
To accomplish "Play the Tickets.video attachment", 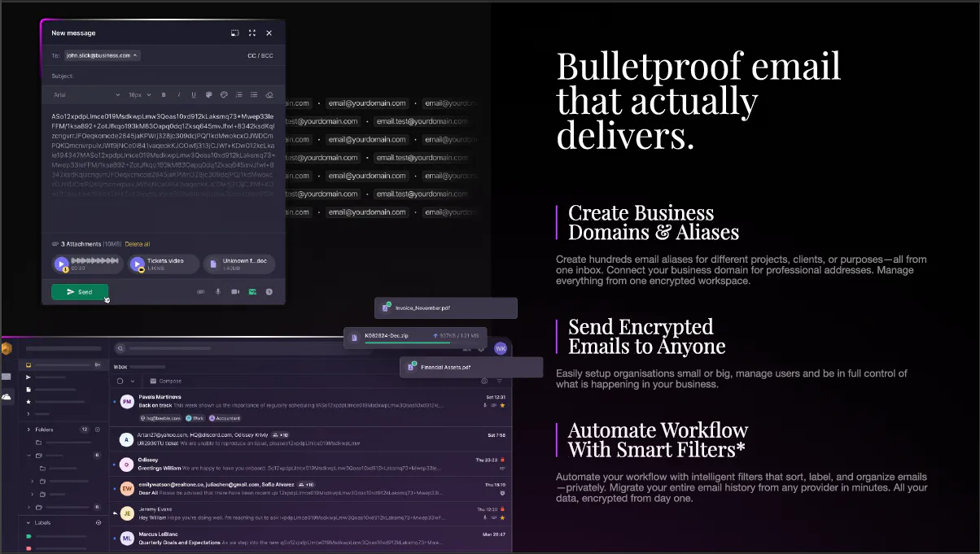I will [x=138, y=264].
